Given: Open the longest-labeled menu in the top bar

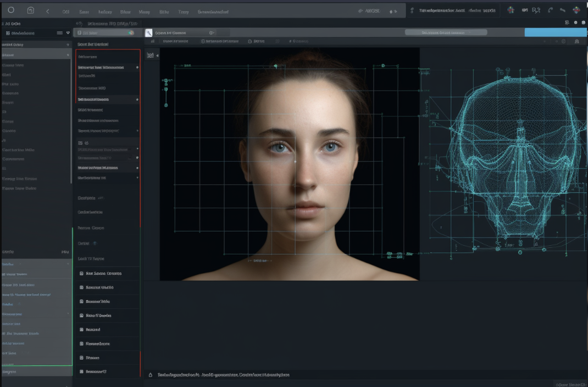Looking at the screenshot, I should [x=213, y=12].
